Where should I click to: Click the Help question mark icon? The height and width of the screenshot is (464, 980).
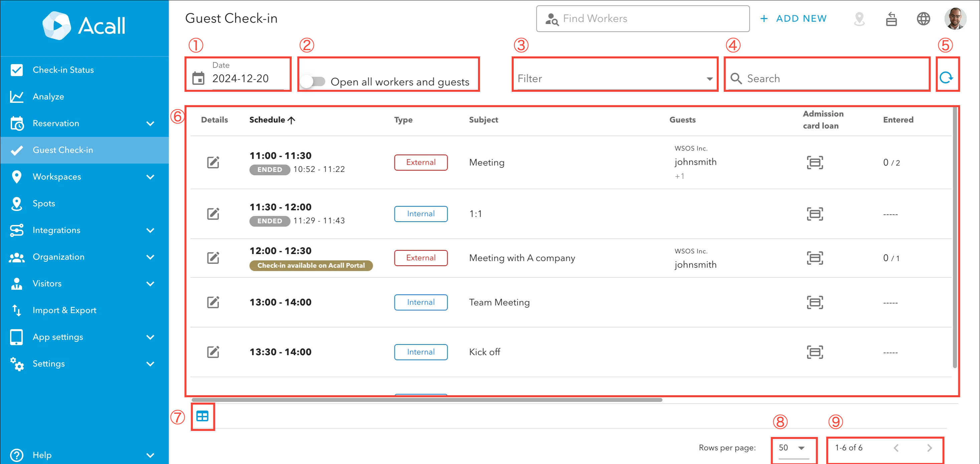pyautogui.click(x=17, y=455)
